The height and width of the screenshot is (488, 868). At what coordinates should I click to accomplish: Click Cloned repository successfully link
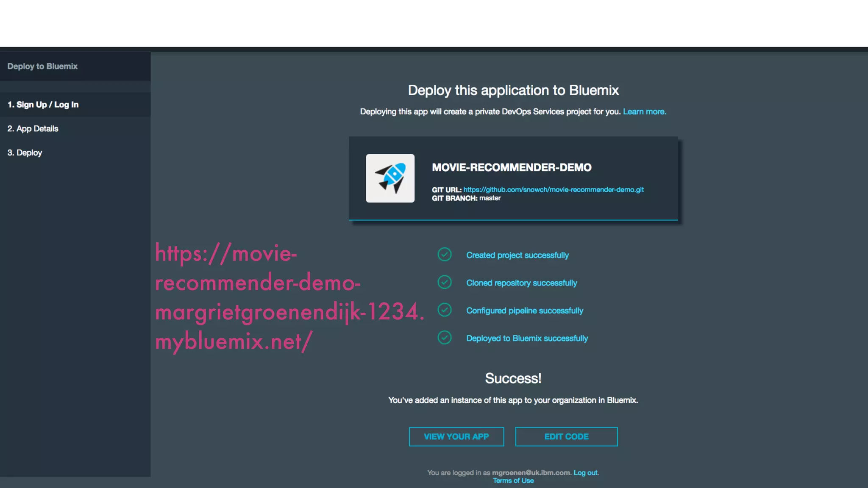[x=522, y=283]
